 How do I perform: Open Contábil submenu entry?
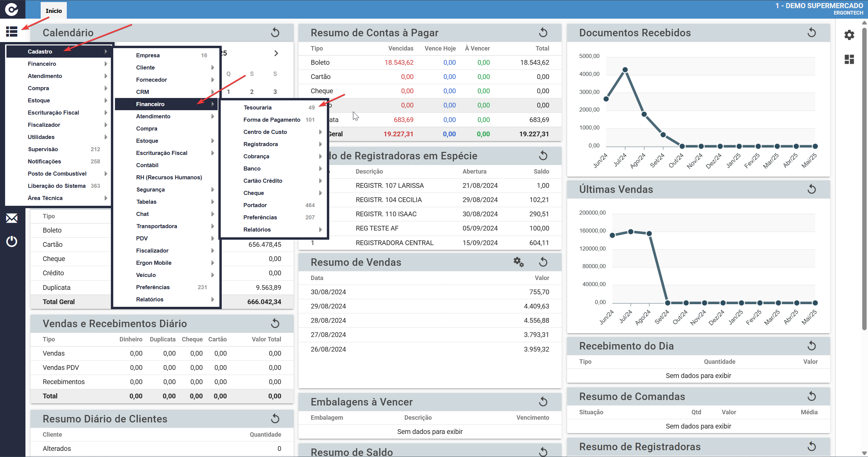pyautogui.click(x=167, y=165)
